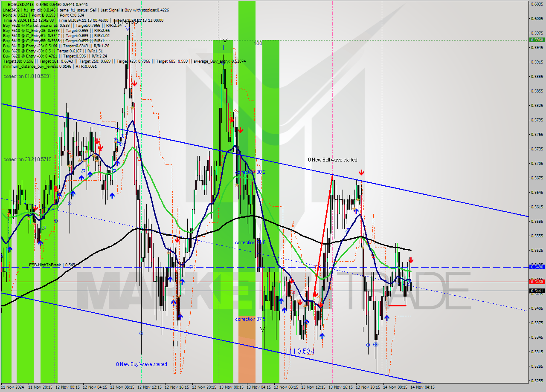Select the 'FSB-HighToBreak | 0.549' label
This screenshot has height=392, width=546.
click(x=52, y=265)
